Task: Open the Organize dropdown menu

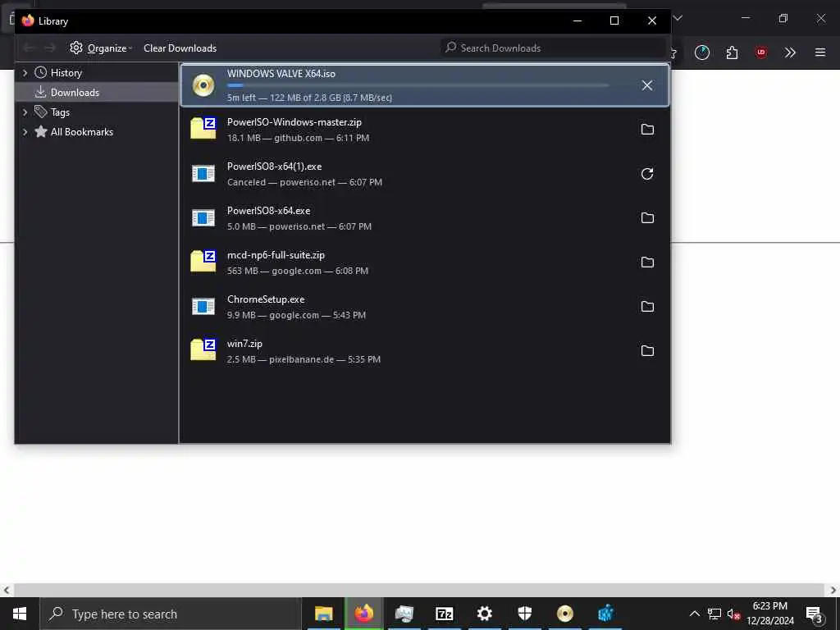Action: 101,48
